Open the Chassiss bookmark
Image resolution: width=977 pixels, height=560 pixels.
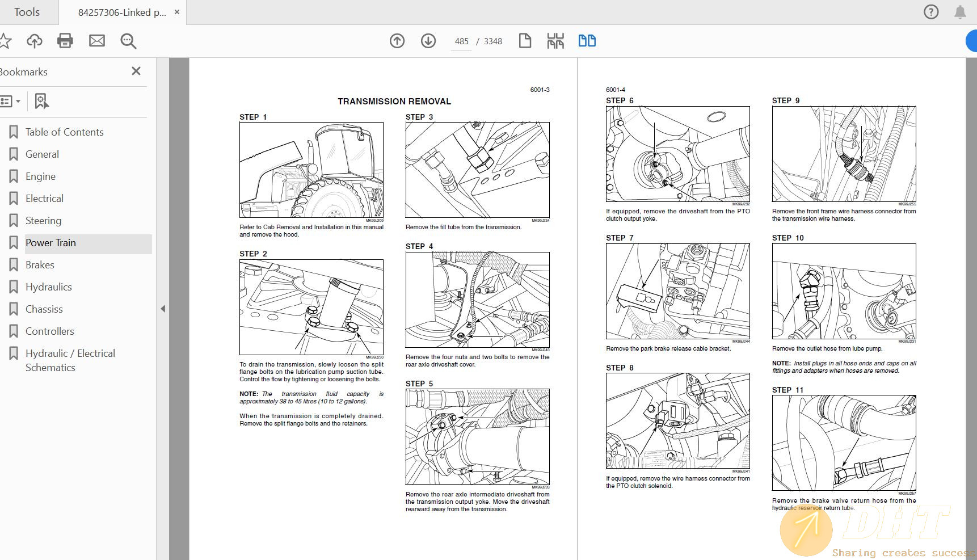coord(44,309)
